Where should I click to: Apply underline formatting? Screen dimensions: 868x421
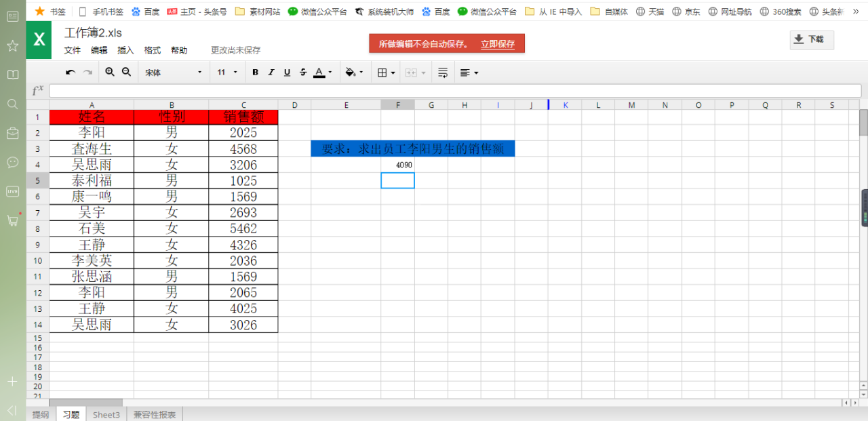coord(287,73)
